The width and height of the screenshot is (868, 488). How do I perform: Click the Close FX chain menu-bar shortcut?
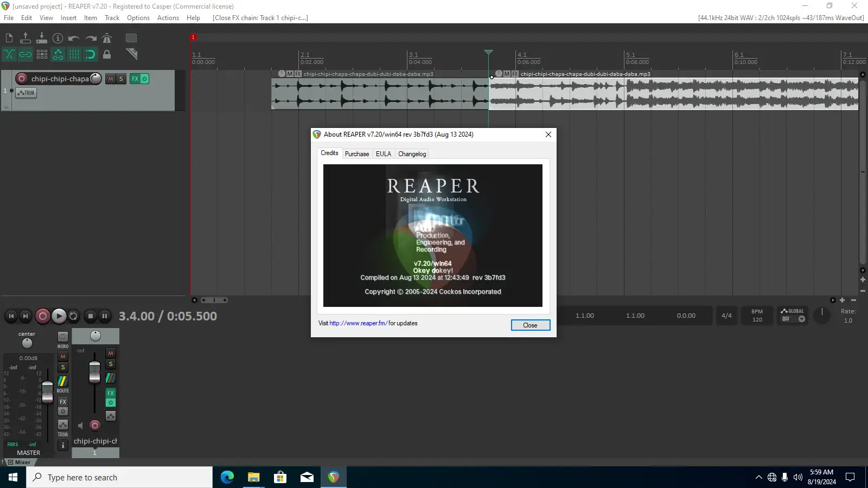[x=260, y=18]
